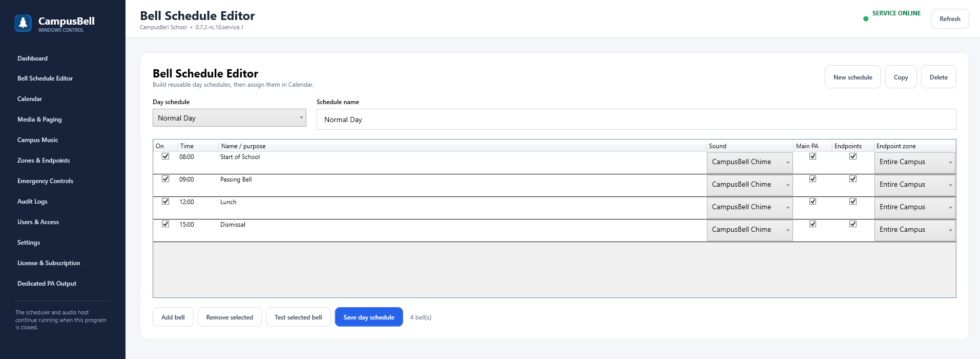Click Test selected bell button
This screenshot has height=359, width=980.
click(298, 317)
